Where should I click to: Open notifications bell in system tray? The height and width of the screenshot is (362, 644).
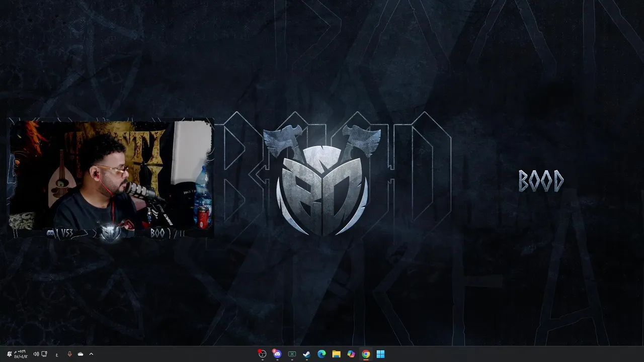point(9,354)
